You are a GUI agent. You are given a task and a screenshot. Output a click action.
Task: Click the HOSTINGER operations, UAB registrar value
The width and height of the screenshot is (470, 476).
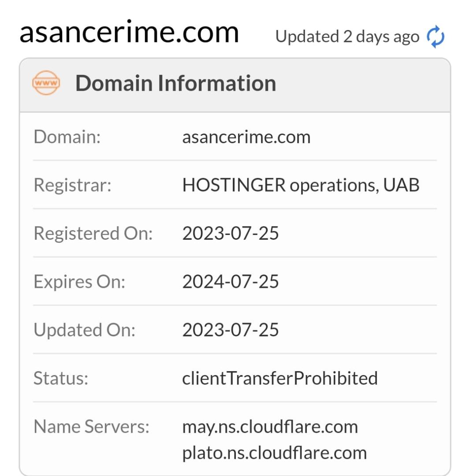tap(301, 185)
